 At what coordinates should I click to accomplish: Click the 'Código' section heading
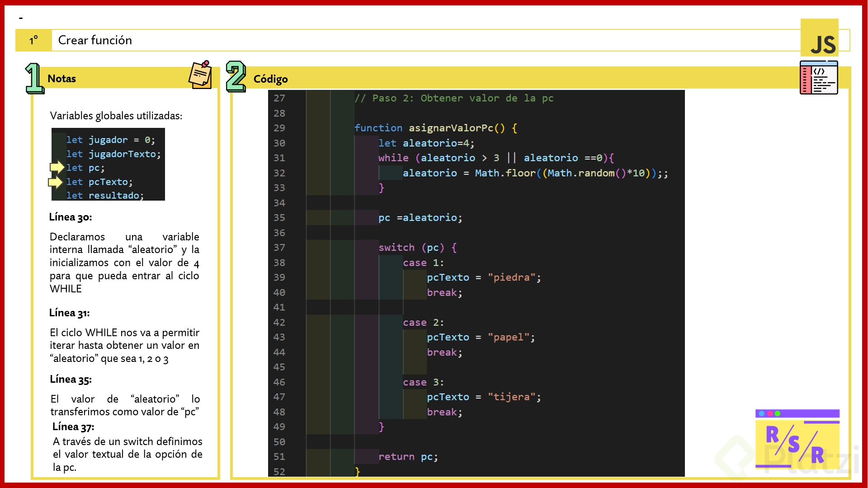tap(270, 79)
